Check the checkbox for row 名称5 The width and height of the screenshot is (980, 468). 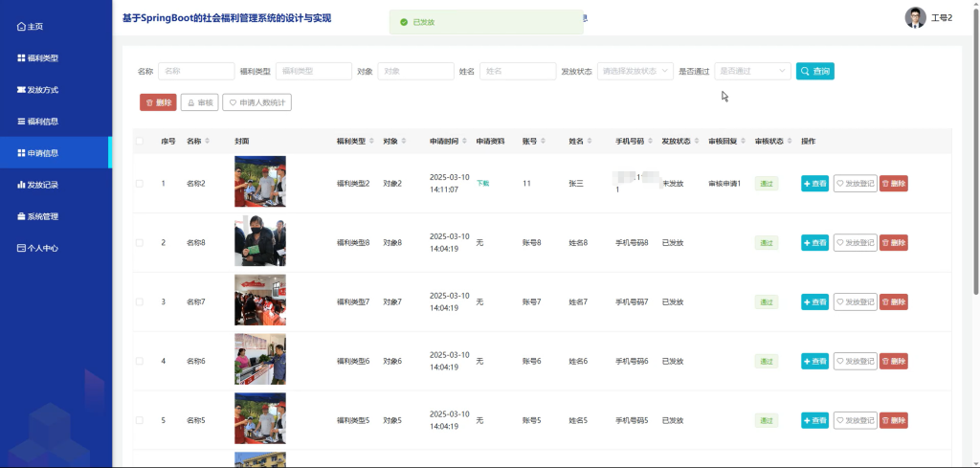[140, 420]
